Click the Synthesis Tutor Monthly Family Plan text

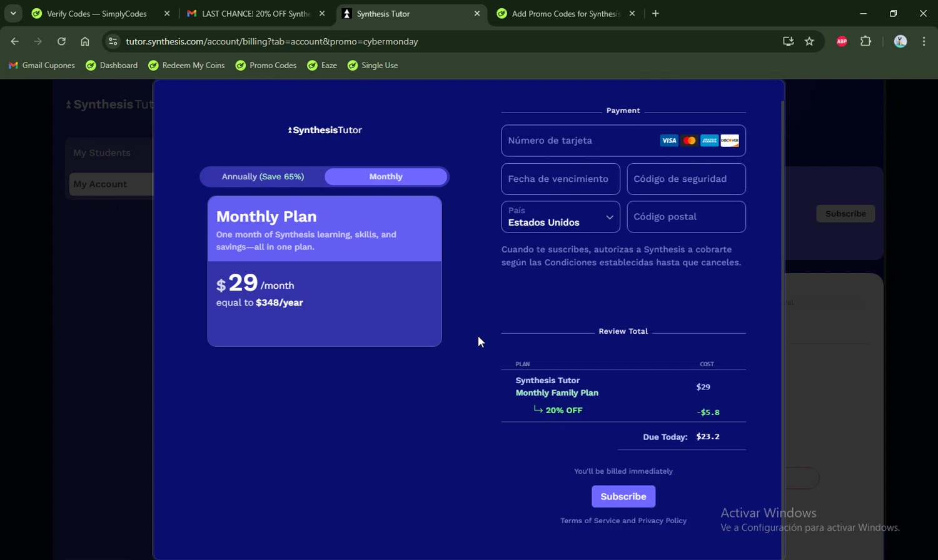coord(557,386)
